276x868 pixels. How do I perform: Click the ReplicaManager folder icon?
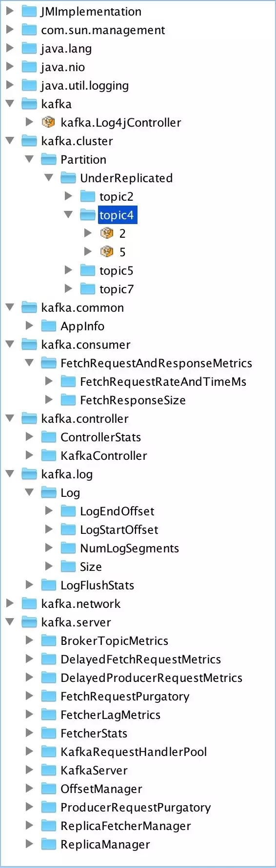coord(49,844)
